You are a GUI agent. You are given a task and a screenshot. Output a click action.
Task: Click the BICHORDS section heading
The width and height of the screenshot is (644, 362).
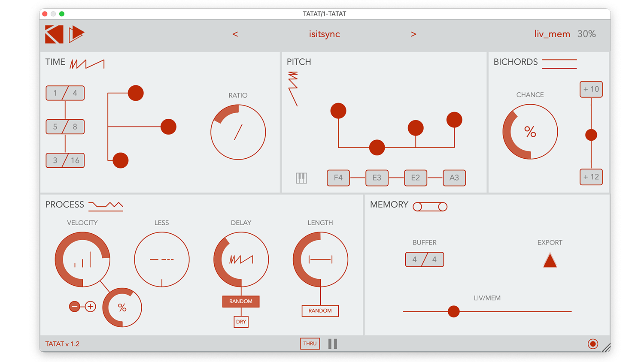click(x=516, y=62)
